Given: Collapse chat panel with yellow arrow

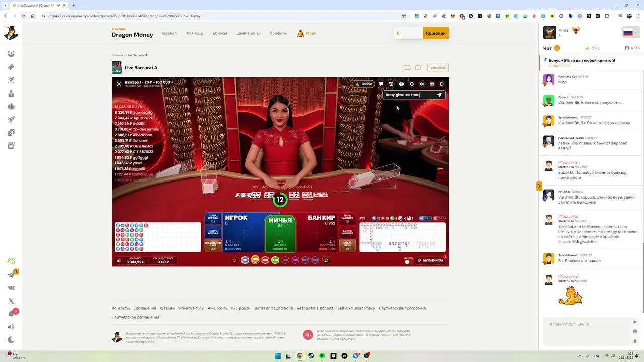Looking at the screenshot, I should click(x=539, y=186).
